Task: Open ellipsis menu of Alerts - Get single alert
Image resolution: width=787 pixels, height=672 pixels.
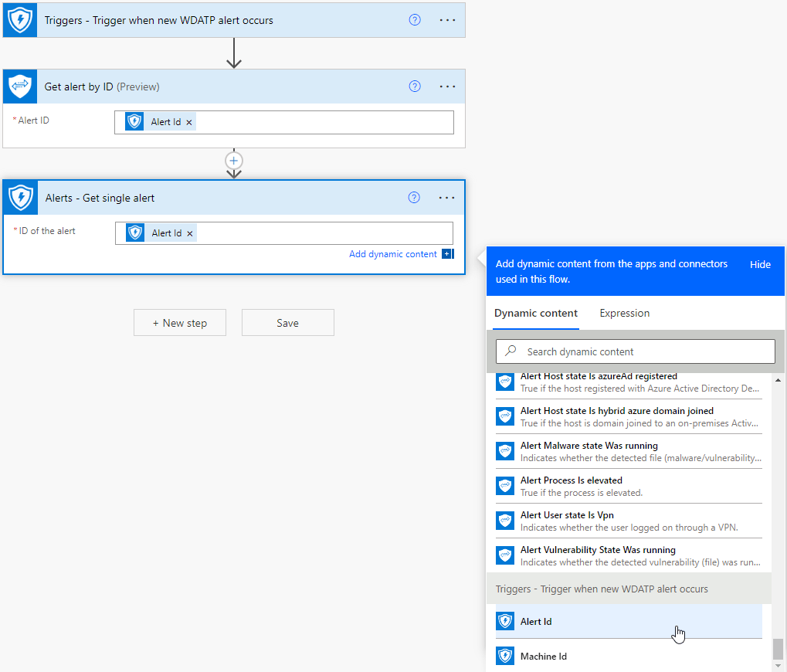Action: coord(446,198)
